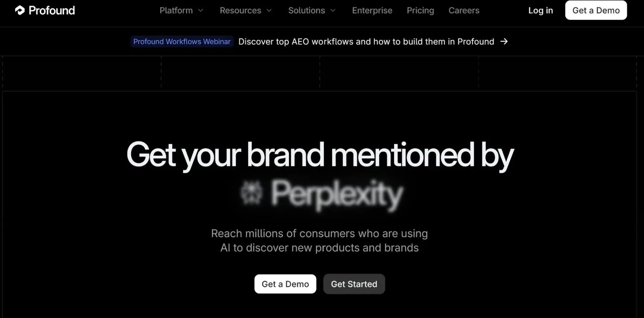Open the Platform dropdown chevron
The height and width of the screenshot is (318, 644).
(x=200, y=11)
